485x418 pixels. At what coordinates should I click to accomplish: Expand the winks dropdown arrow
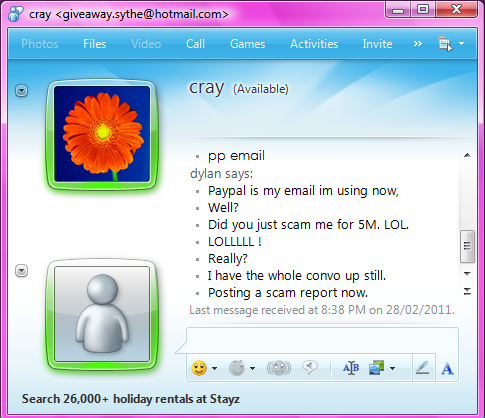252,368
